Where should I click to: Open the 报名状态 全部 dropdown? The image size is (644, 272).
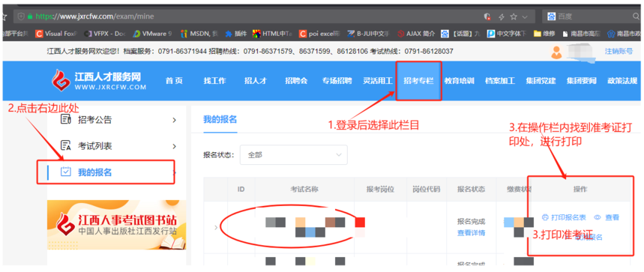[293, 155]
